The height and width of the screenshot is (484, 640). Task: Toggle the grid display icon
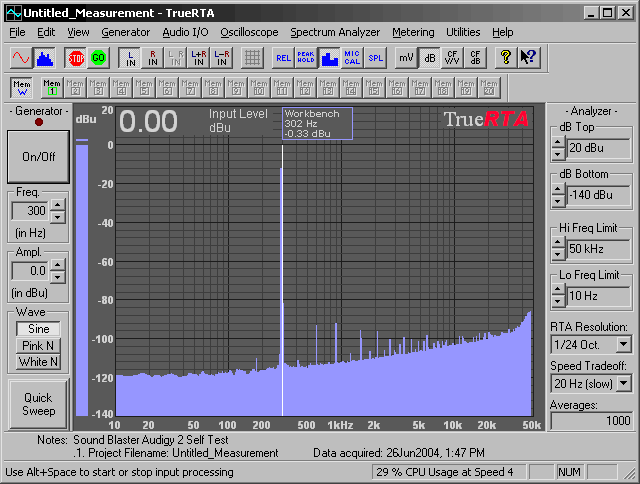252,58
